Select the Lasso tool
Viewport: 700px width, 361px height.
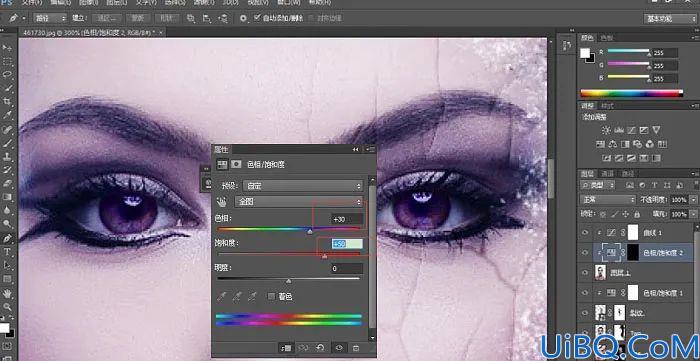click(7, 74)
